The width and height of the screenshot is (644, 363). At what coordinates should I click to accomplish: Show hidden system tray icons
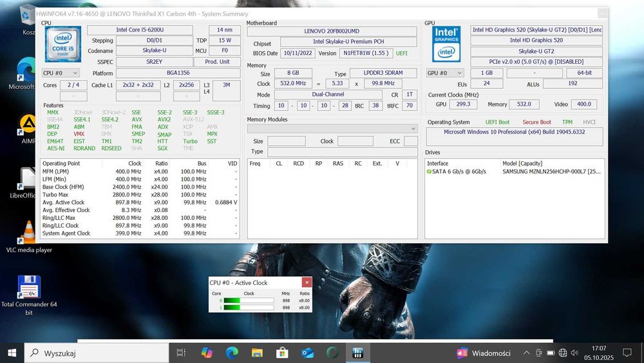click(x=526, y=353)
